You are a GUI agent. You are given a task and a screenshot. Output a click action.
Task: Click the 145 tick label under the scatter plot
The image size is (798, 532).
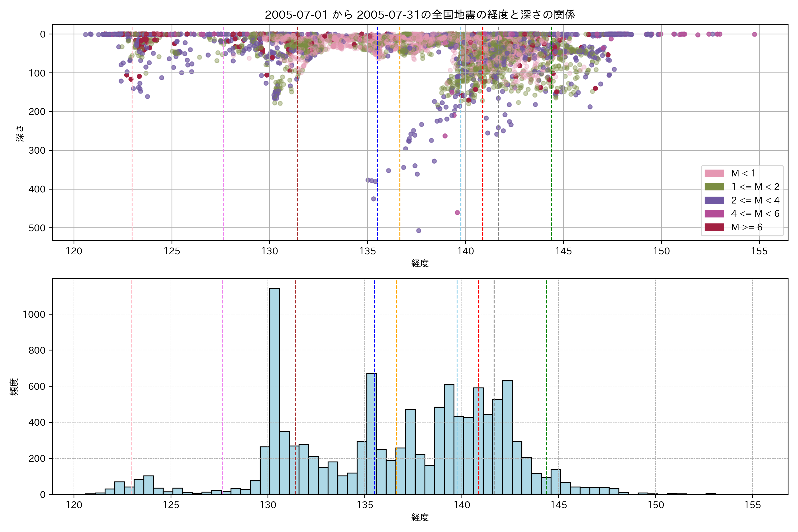pos(563,251)
